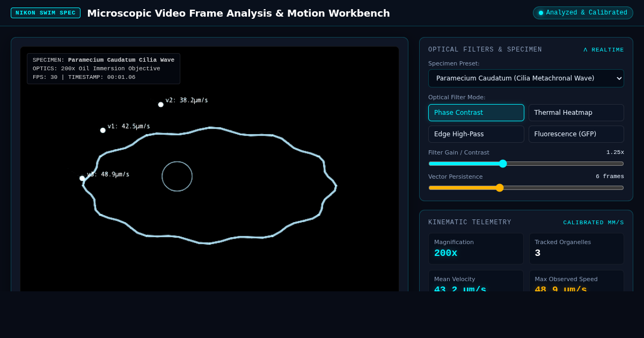Click the SPECIMEN Paramecium Caudatum overlay text
Image resolution: width=644 pixels, height=338 pixels.
(x=104, y=60)
